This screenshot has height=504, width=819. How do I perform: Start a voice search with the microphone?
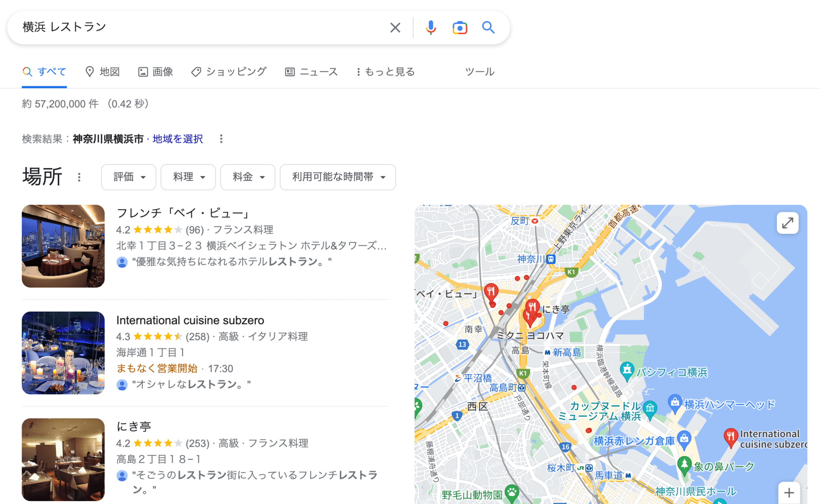431,27
